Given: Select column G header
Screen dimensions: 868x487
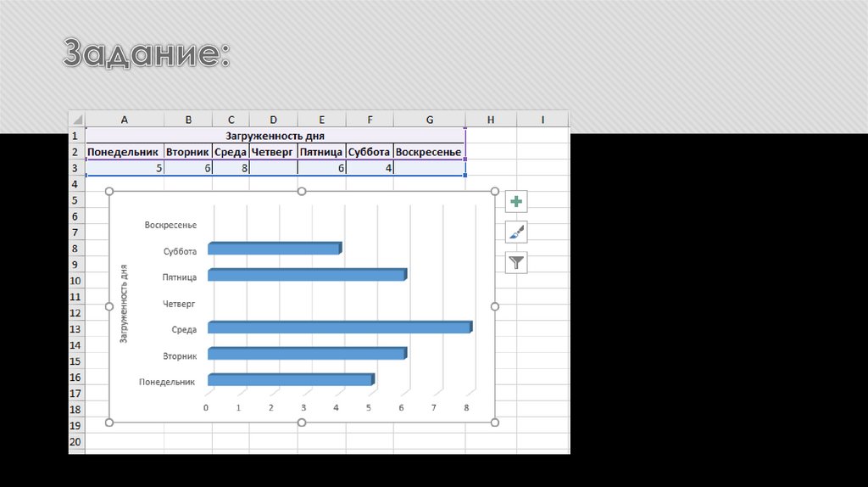Looking at the screenshot, I should click(x=430, y=120).
